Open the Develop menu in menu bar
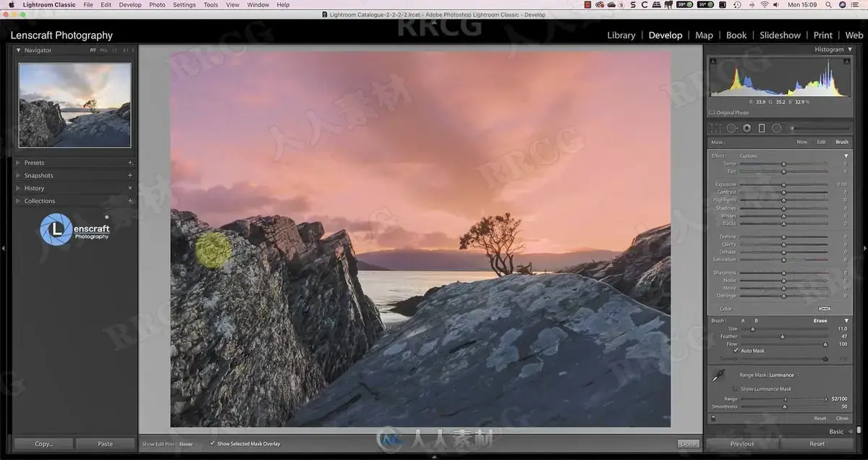The image size is (868, 460). coord(130,4)
